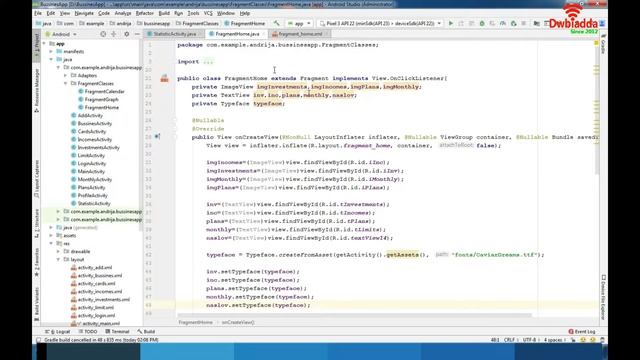
Task: Click the gutter layout icon on line 21
Action: pos(164,78)
